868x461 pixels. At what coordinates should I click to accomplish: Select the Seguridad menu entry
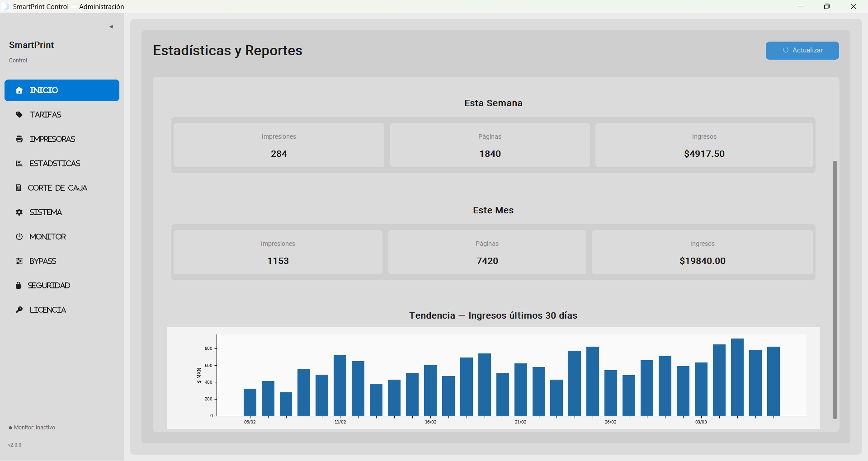point(49,286)
